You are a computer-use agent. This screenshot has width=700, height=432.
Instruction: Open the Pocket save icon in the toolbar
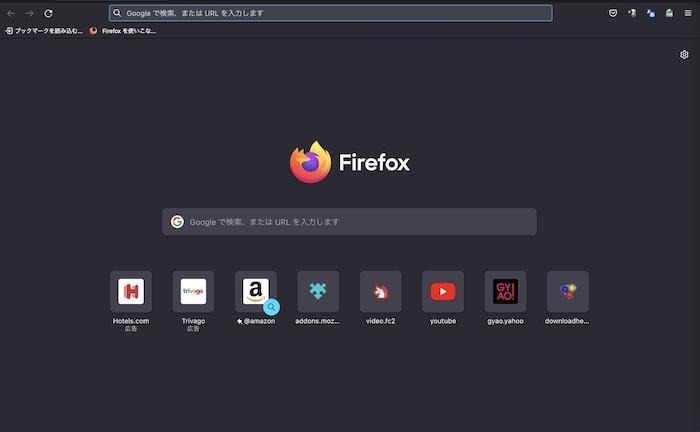pyautogui.click(x=613, y=13)
